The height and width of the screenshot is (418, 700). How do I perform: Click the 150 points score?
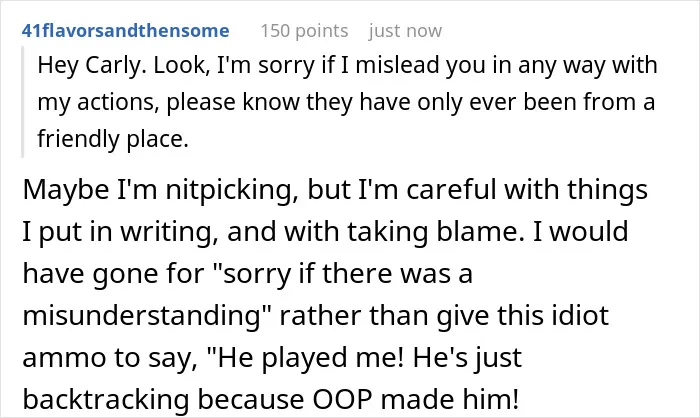click(304, 31)
